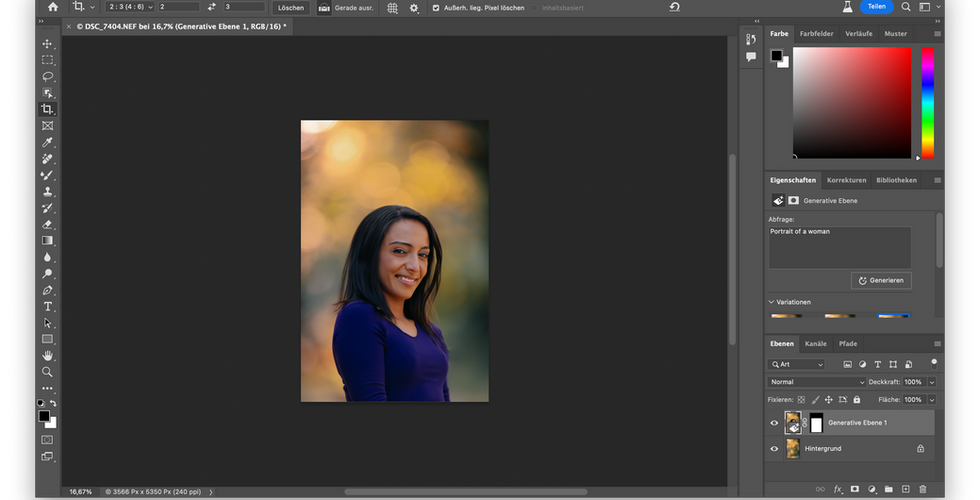Select the History Brush tool

[47, 208]
